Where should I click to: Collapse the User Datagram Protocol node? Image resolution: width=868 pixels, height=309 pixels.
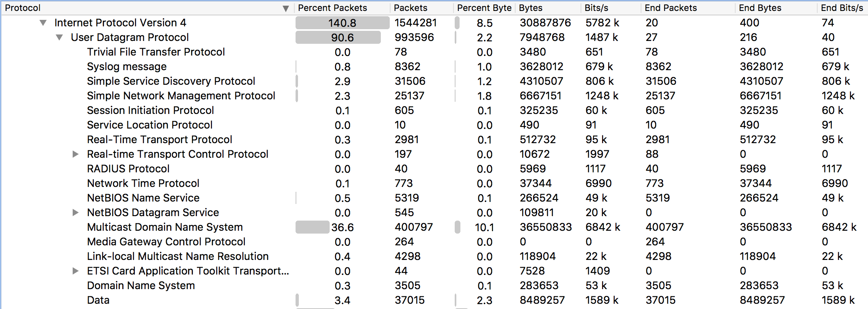59,37
